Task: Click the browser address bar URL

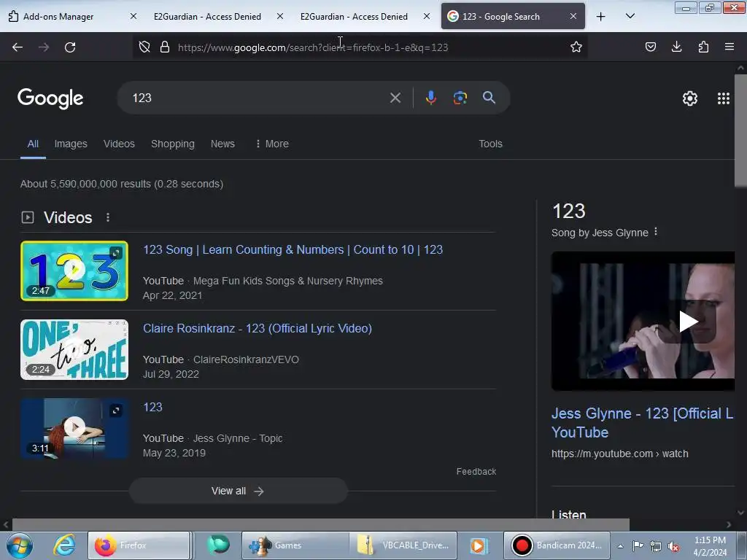Action: pyautogui.click(x=312, y=47)
